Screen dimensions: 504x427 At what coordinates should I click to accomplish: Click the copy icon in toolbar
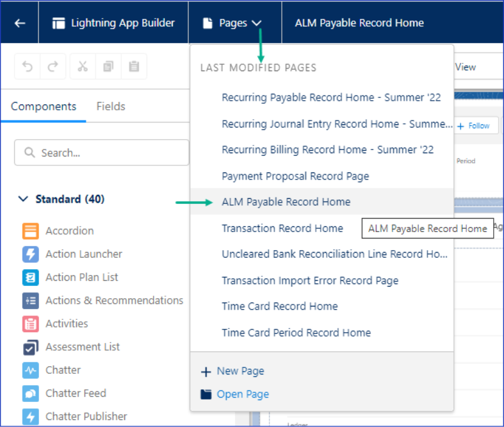coord(108,66)
